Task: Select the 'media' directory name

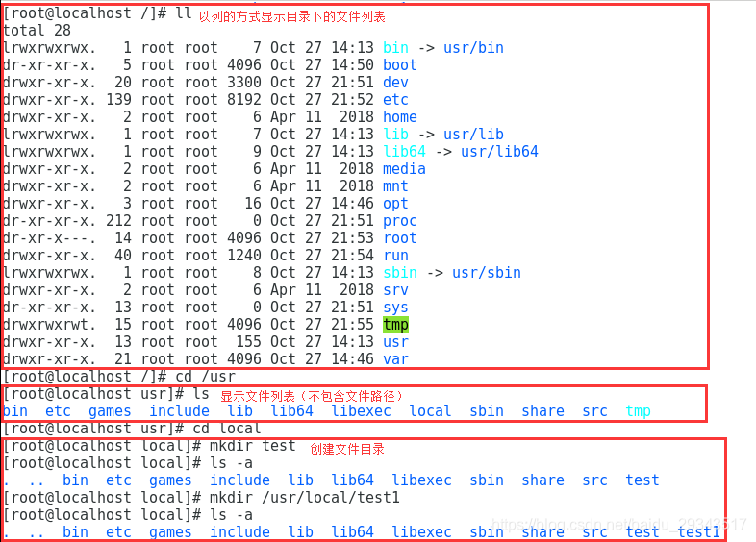Action: [404, 169]
